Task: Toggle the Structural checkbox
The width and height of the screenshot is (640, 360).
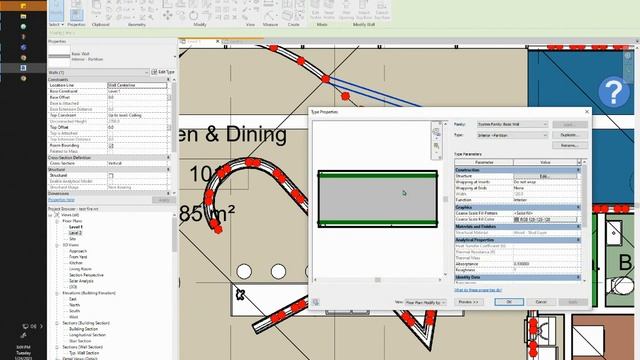Action: pyautogui.click(x=111, y=176)
